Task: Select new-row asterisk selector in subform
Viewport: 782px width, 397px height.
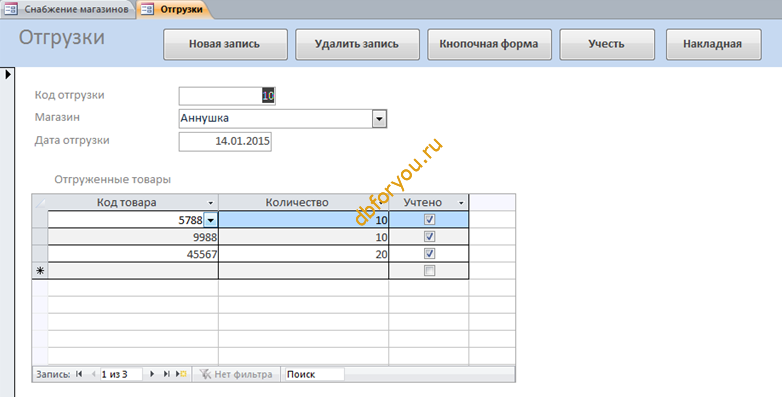Action: [40, 271]
